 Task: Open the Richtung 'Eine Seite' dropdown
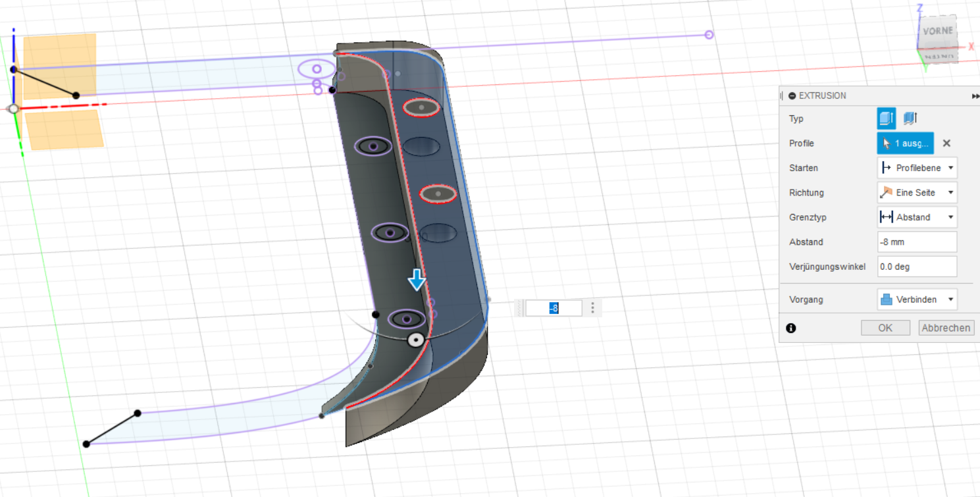pyautogui.click(x=917, y=193)
